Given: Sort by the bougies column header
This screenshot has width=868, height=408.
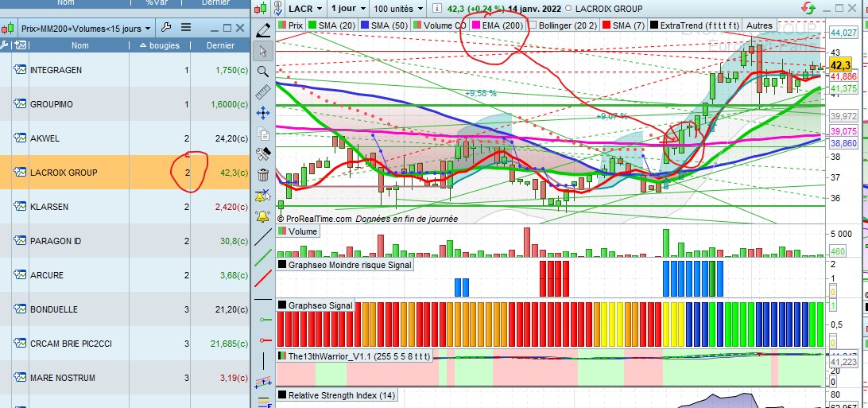Looking at the screenshot, I should tap(160, 45).
